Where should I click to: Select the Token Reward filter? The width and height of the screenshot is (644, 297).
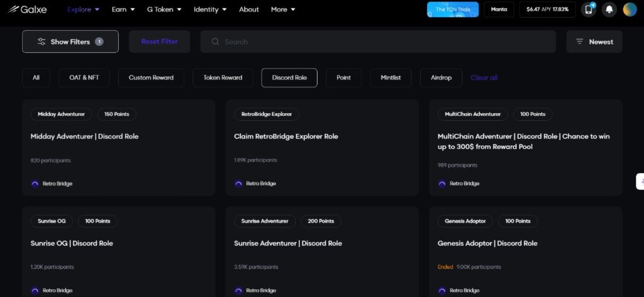click(223, 77)
